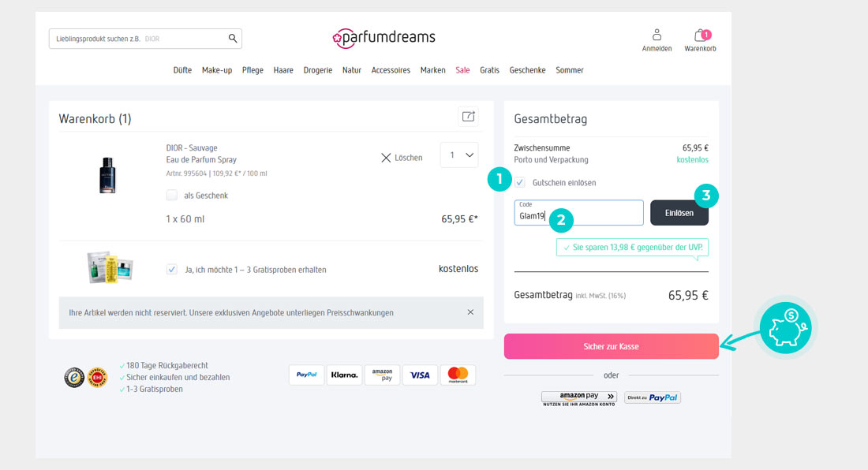
Task: Focus the voucher Code input field
Action: point(578,213)
